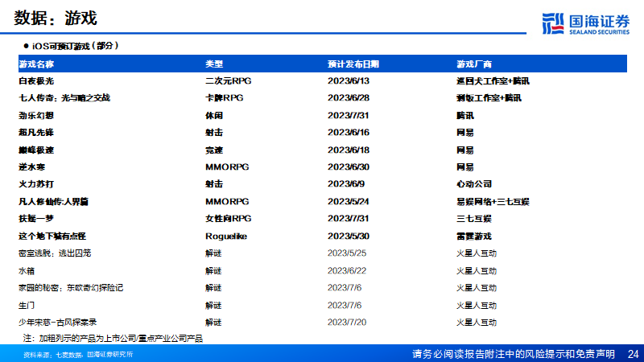
Task: Select the game name 巅峰极速
Action: [x=36, y=150]
